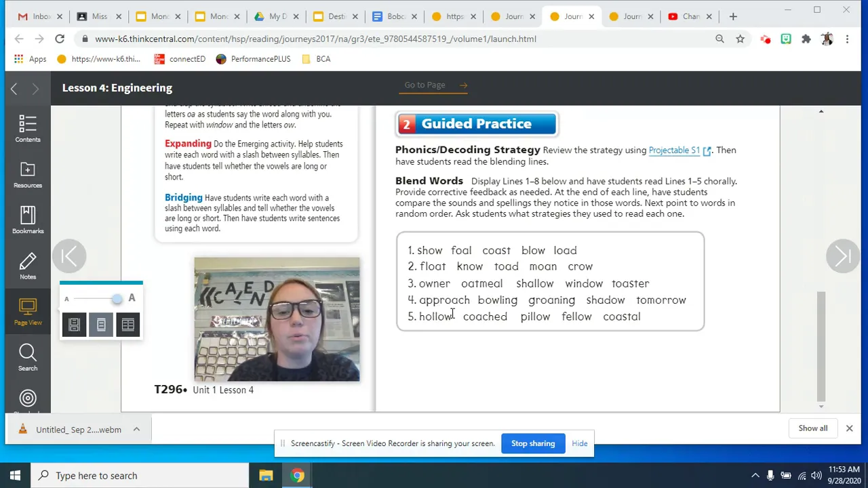Click Show all downloads
This screenshot has height=488, width=868.
[812, 428]
